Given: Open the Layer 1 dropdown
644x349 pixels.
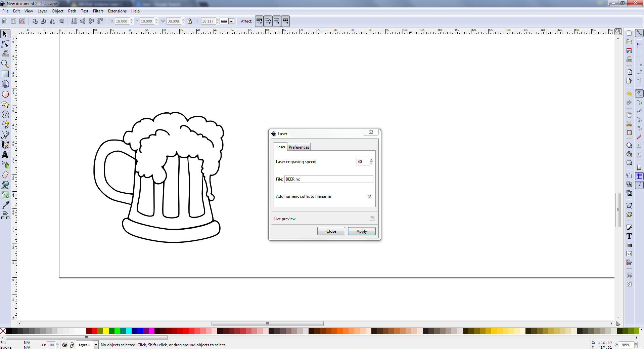Looking at the screenshot, I should click(96, 345).
